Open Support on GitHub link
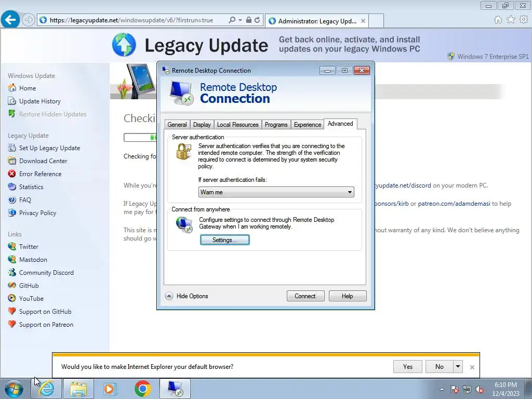The width and height of the screenshot is (532, 399). 45,312
